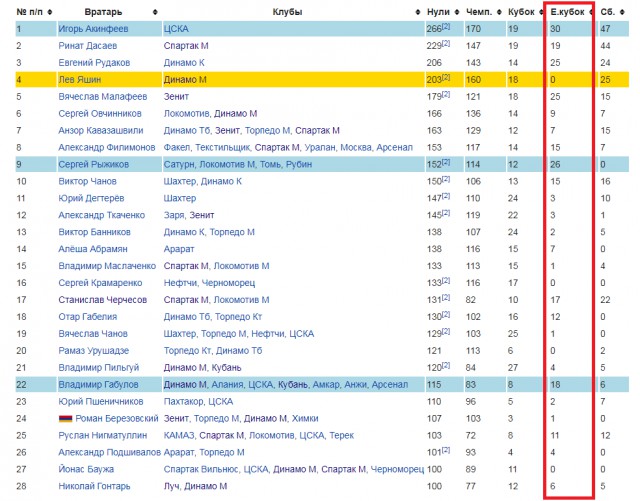Sort by Нули column sort arrows
Image resolution: width=640 pixels, height=501 pixels.
pos(457,12)
